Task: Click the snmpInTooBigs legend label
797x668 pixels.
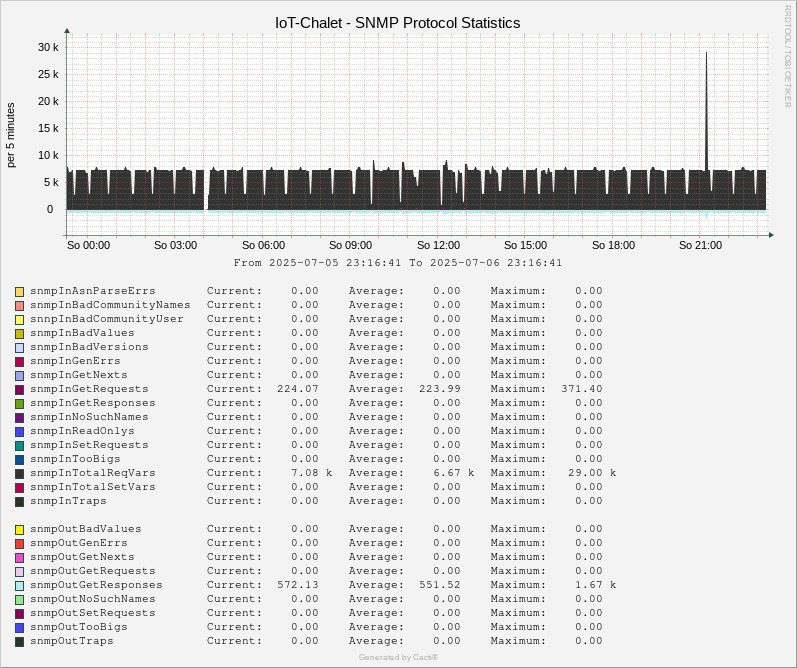Action: [75, 459]
